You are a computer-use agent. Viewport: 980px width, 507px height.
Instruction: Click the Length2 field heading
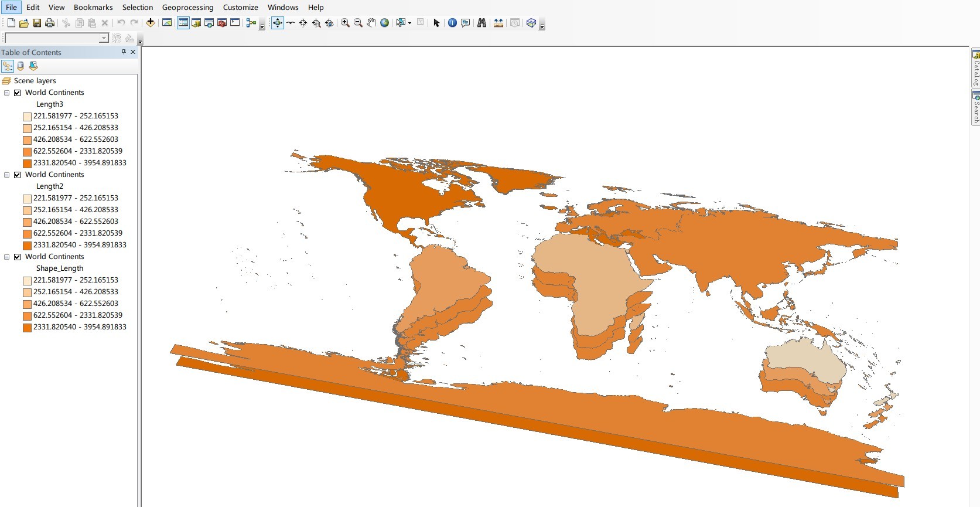[x=50, y=186]
